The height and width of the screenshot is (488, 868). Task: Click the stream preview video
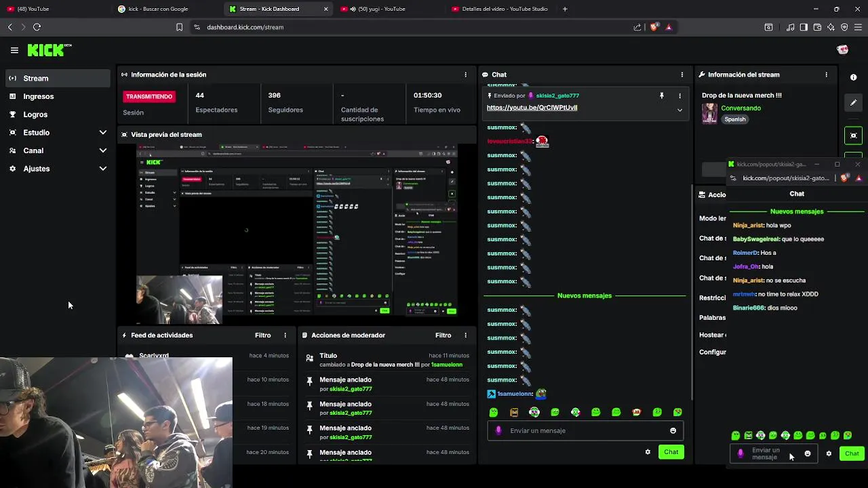click(296, 234)
